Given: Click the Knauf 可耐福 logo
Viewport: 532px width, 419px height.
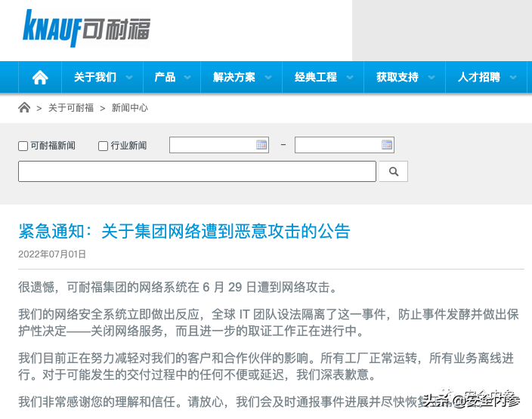Looking at the screenshot, I should pos(86,29).
